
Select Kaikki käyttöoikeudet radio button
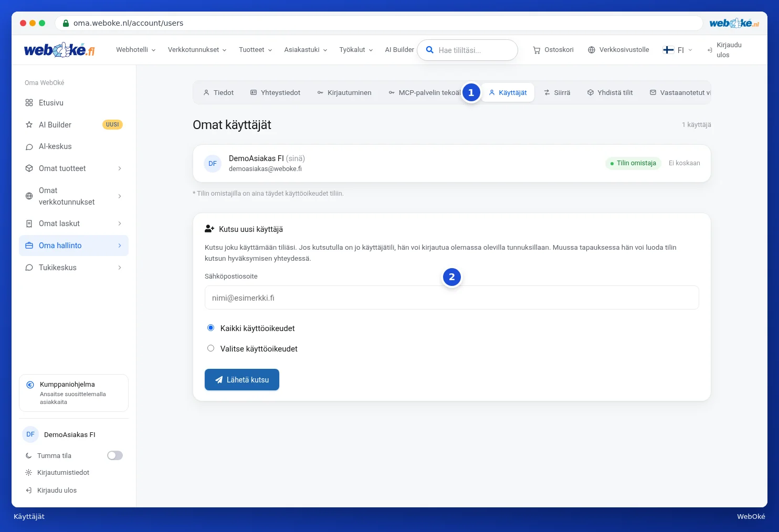[x=210, y=328]
